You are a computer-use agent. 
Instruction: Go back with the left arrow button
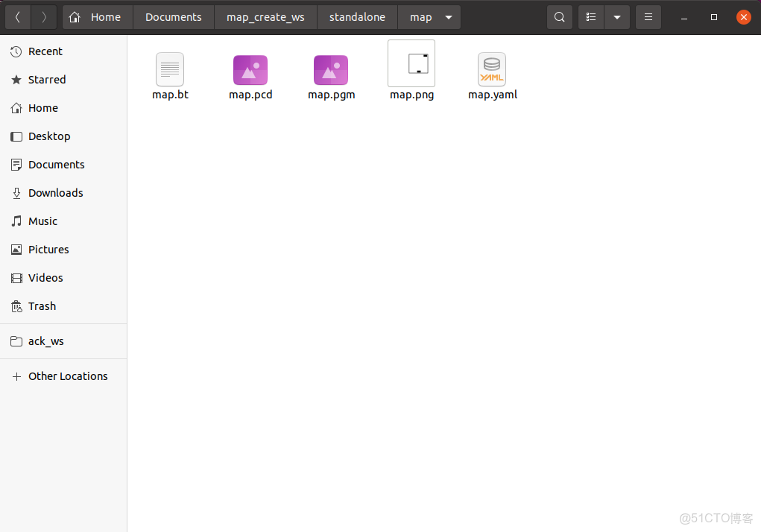pyautogui.click(x=18, y=17)
